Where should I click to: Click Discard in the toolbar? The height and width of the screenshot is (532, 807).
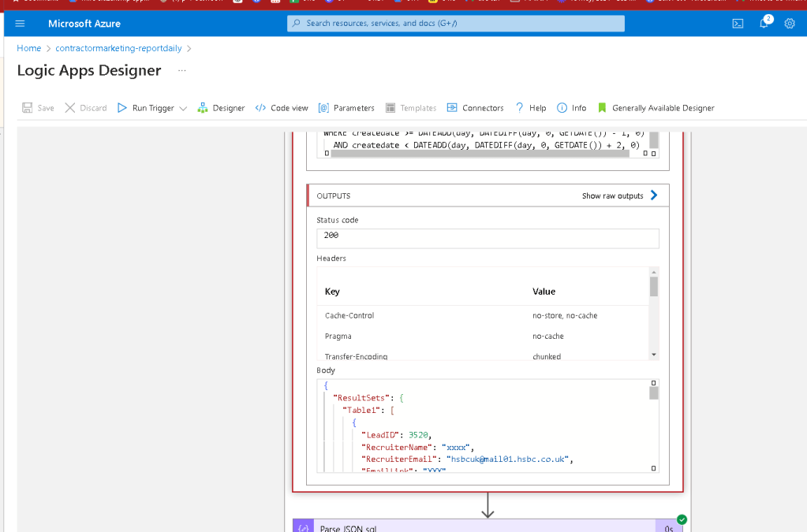pyautogui.click(x=86, y=108)
